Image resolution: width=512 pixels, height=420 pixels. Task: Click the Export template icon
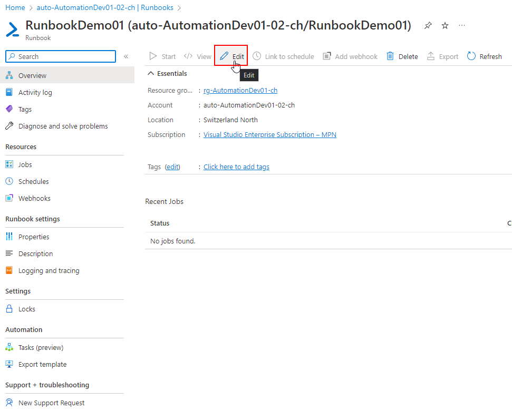pos(9,364)
